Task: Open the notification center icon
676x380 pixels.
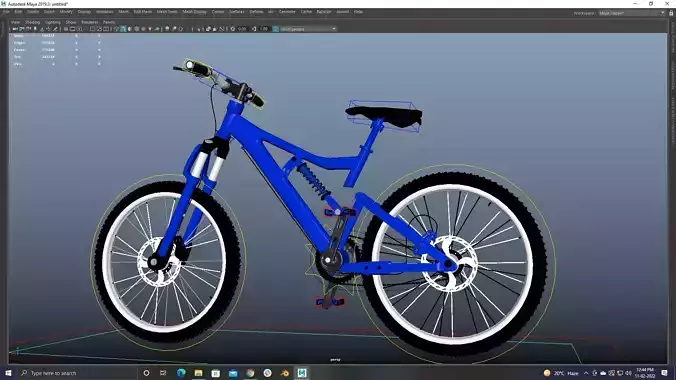Action: [664, 373]
